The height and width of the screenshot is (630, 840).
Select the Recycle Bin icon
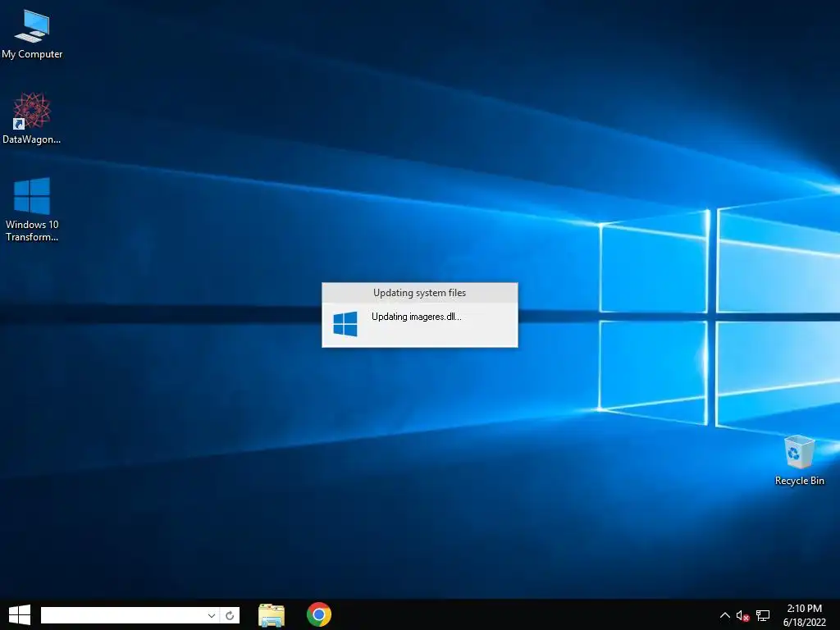tap(799, 461)
